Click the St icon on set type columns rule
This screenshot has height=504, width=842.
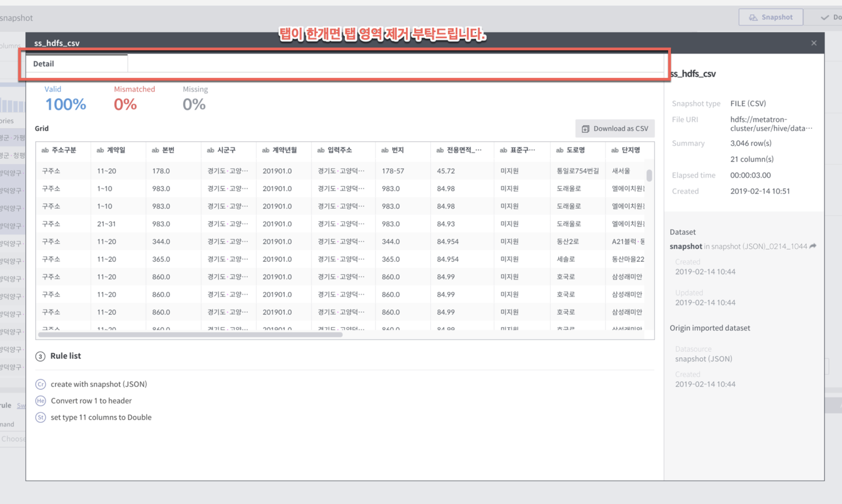[41, 417]
